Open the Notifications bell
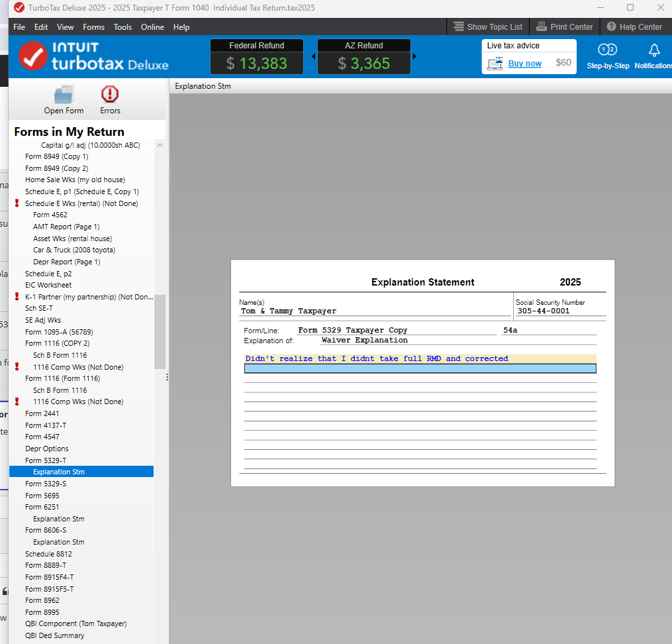672x644 pixels. pyautogui.click(x=653, y=50)
